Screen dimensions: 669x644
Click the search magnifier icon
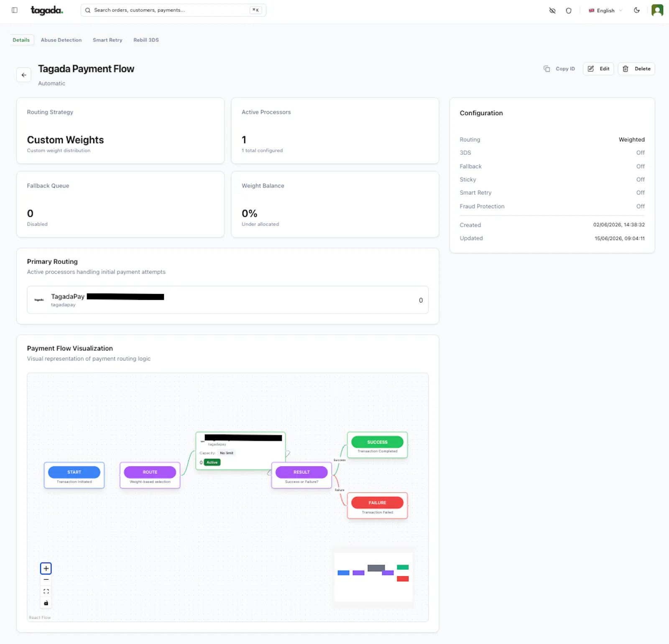click(x=88, y=10)
